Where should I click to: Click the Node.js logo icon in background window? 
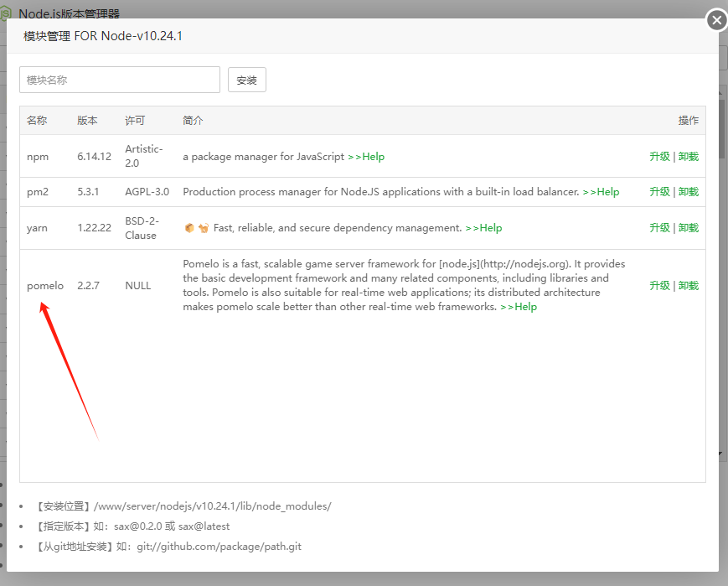click(5, 13)
